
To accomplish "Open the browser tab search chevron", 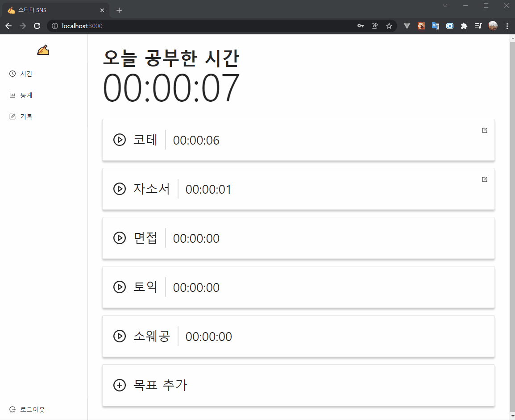I will pos(444,5).
